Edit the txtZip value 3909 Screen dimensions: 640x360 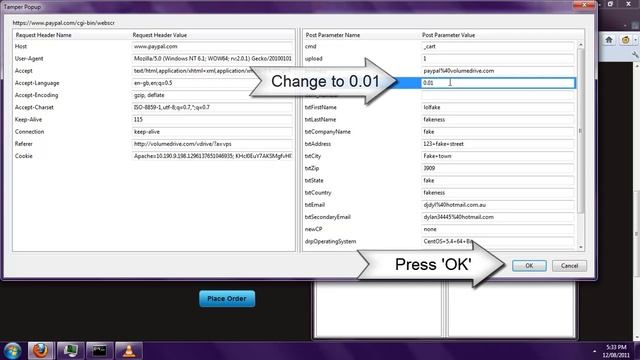pyautogui.click(x=498, y=168)
